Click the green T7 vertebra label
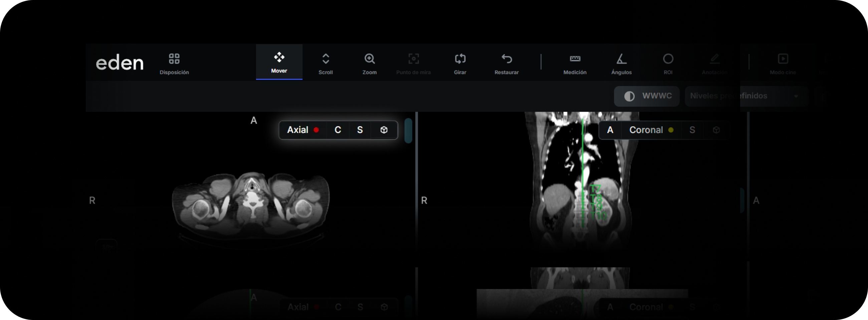Screen dimensions: 868x320 pyautogui.click(x=595, y=189)
